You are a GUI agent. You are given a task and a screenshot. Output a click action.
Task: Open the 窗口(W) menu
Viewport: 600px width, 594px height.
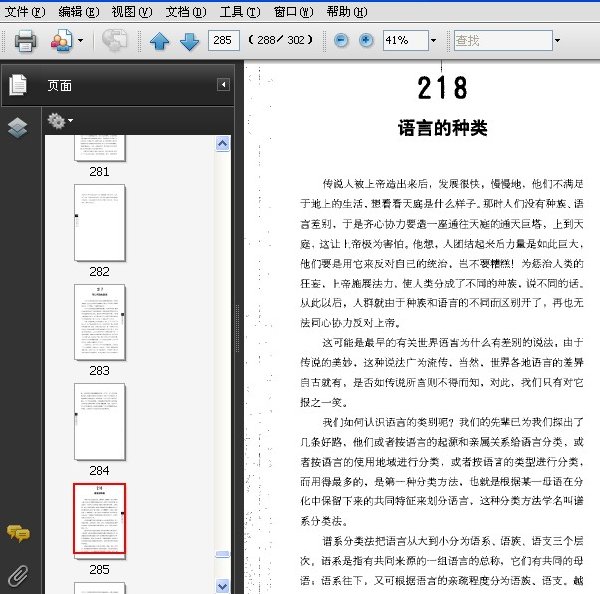(x=293, y=12)
